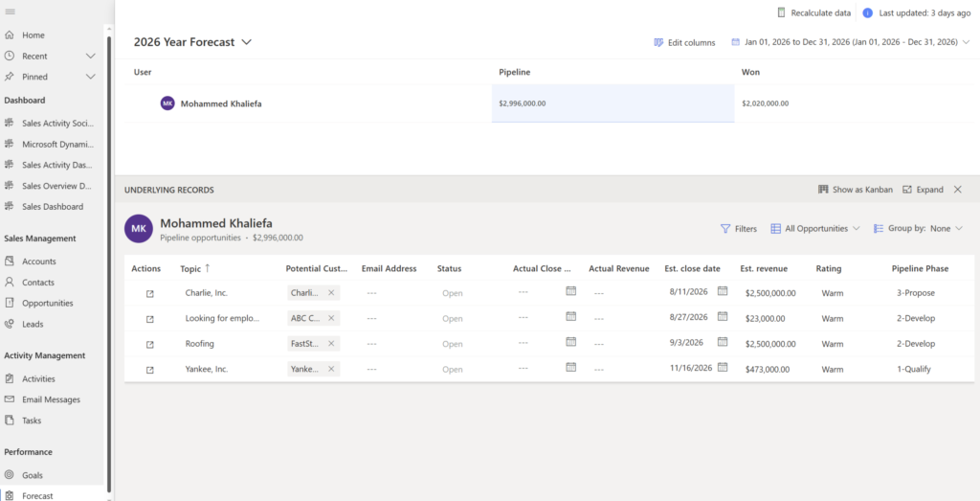Open est. close date calendar for 9/3/2026
The width and height of the screenshot is (980, 501).
pos(723,342)
